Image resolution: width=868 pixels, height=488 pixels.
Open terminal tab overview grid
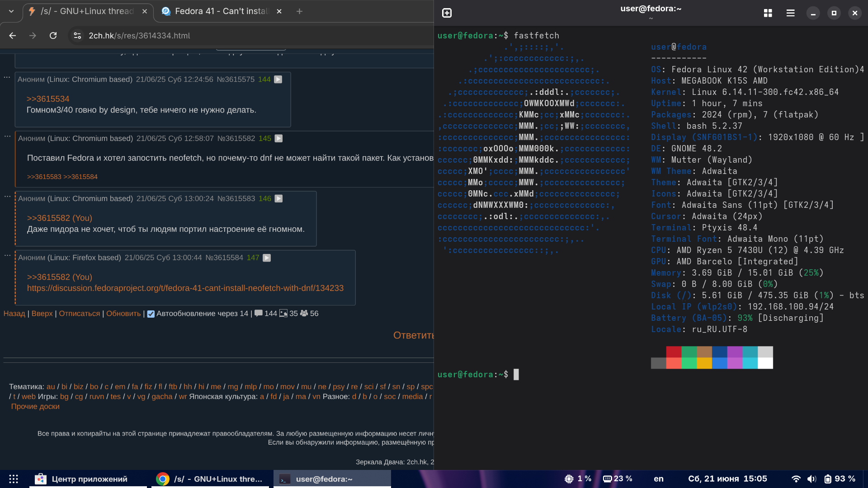point(768,13)
